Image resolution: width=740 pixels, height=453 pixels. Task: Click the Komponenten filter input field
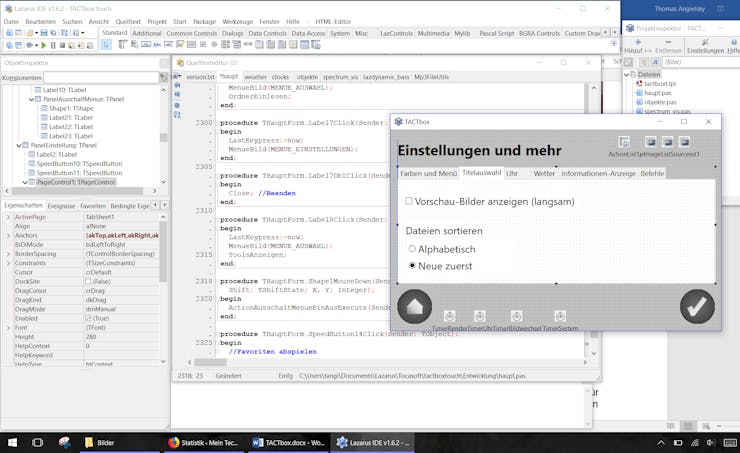[x=101, y=77]
